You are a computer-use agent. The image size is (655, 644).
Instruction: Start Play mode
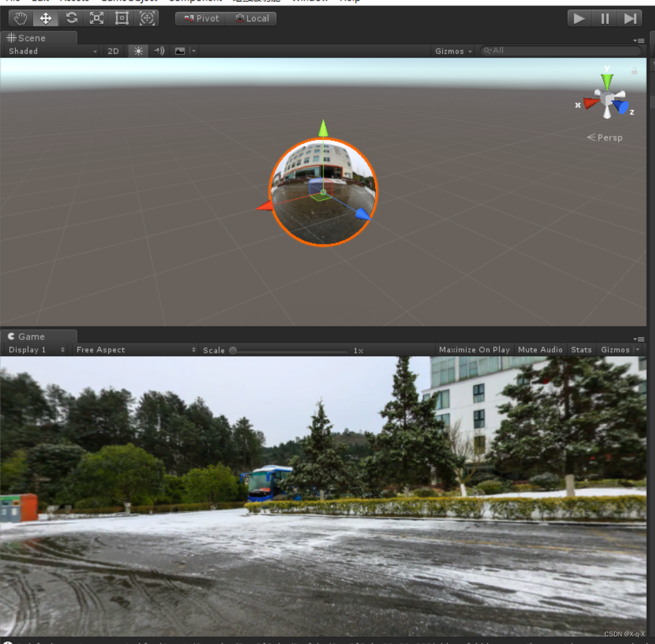pyautogui.click(x=579, y=18)
